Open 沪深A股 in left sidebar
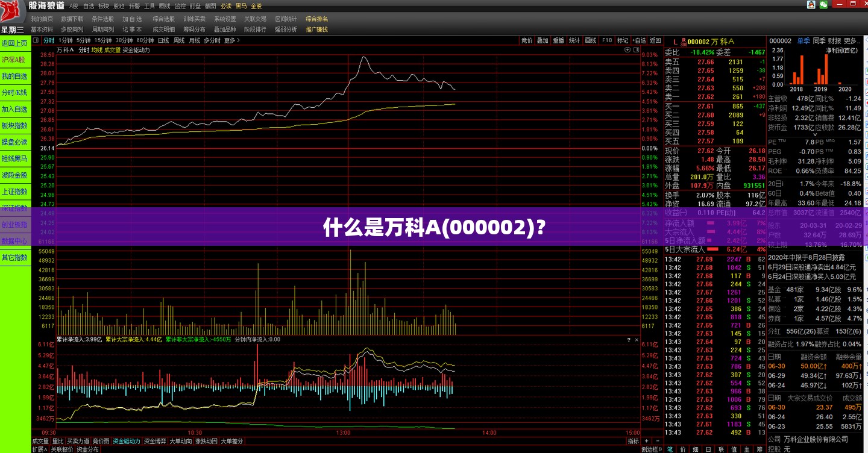The width and height of the screenshot is (868, 453). pyautogui.click(x=15, y=60)
